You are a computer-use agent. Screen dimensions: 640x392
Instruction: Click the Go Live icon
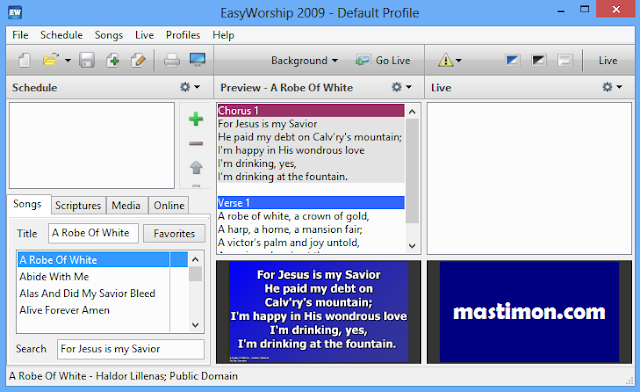(362, 60)
